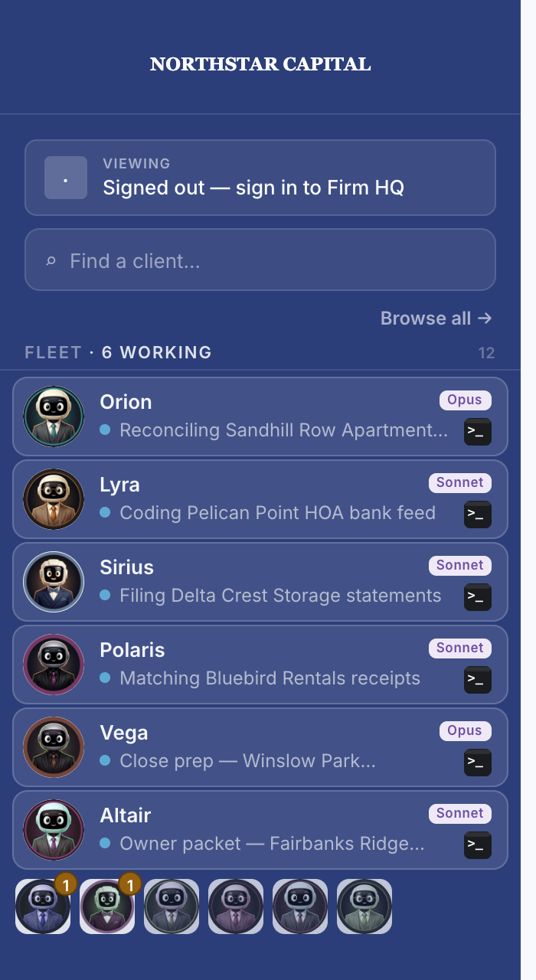Select green-tinted idle agent with notification badge
The height and width of the screenshot is (980, 536).
[107, 906]
